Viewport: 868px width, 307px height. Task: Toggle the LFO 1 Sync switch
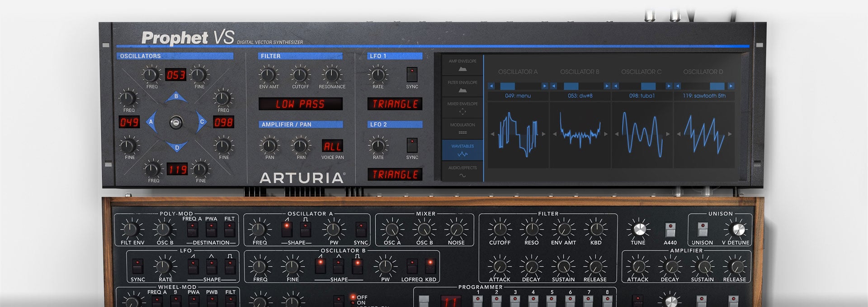412,74
